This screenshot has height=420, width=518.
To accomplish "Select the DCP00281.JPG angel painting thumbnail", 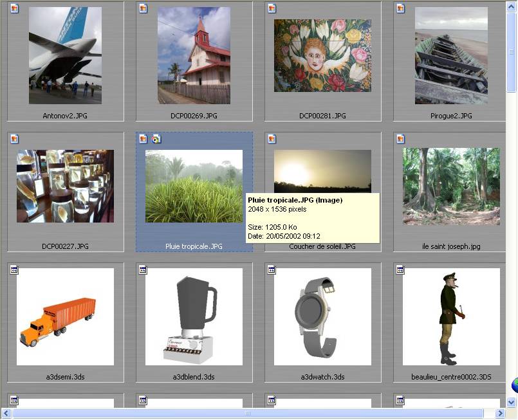I will click(x=323, y=55).
